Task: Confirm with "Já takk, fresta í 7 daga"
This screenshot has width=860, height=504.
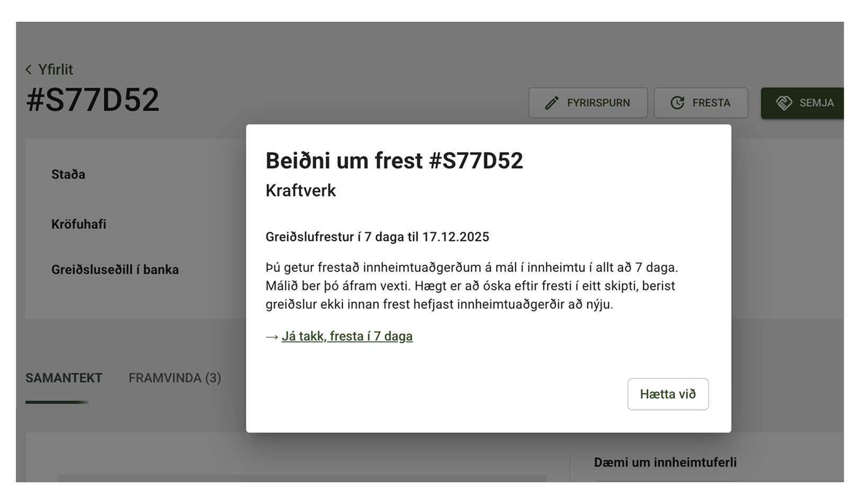Action: (347, 337)
